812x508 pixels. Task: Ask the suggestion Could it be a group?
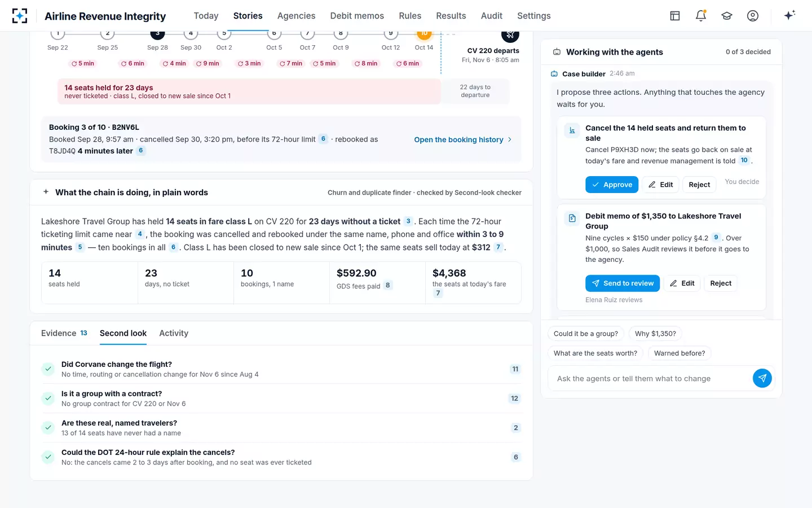click(x=586, y=334)
